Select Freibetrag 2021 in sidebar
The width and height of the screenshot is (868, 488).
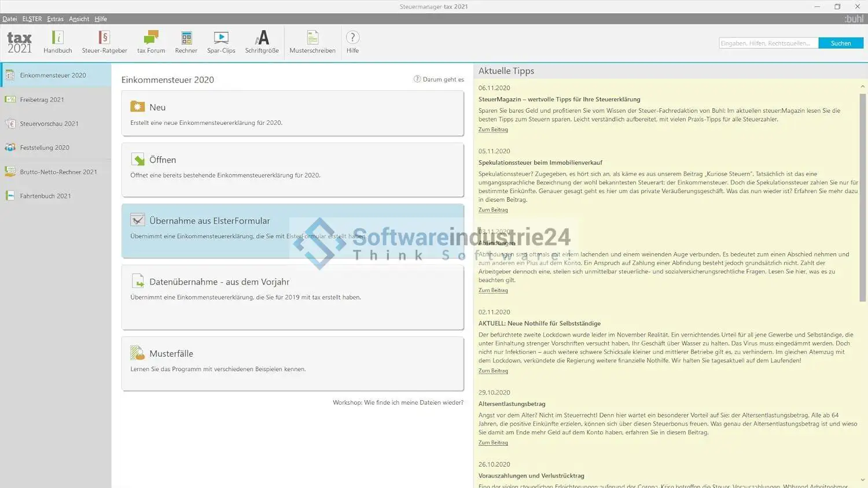[x=42, y=99]
